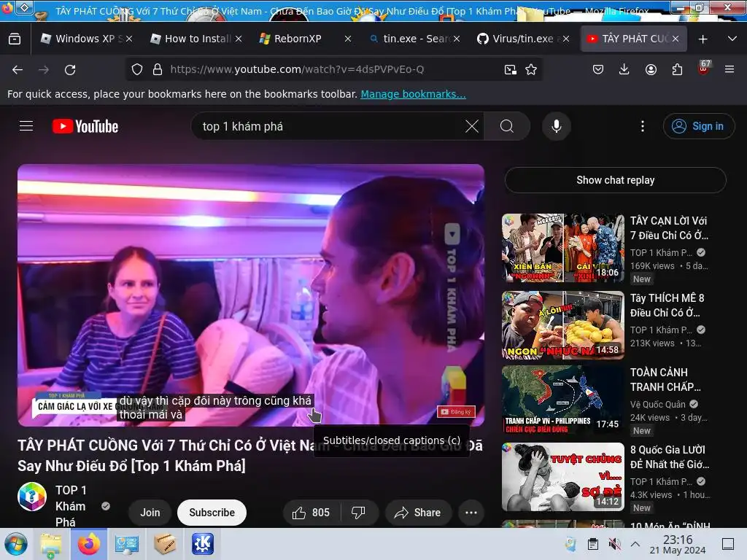
Task: Share this video
Action: [x=418, y=513]
